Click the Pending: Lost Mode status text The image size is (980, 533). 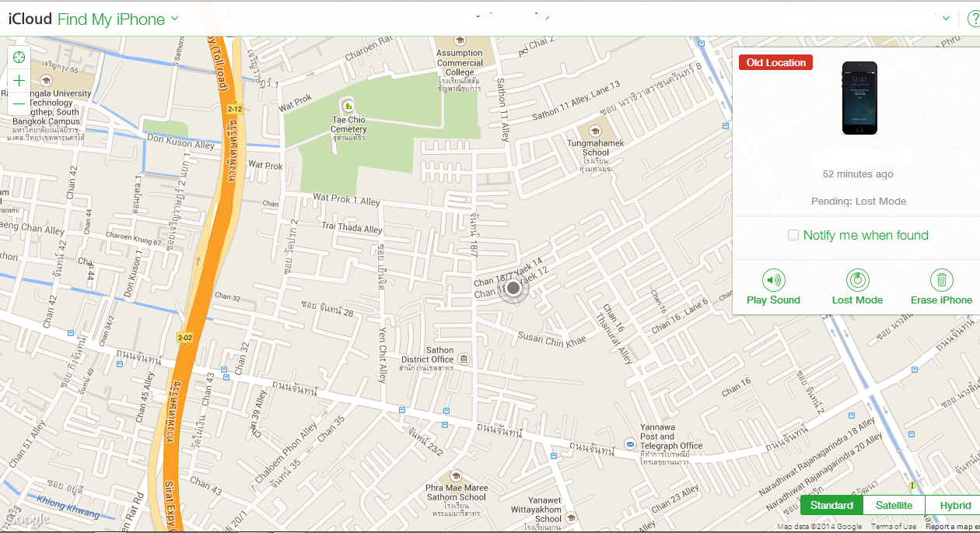pos(859,202)
